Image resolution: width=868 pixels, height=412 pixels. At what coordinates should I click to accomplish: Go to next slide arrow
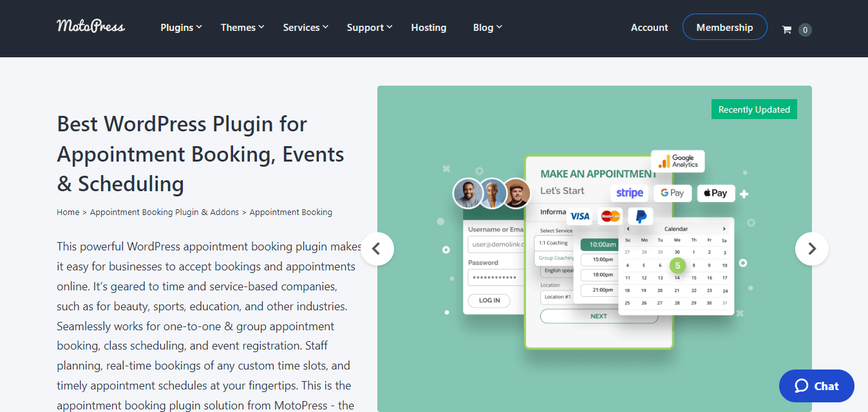point(812,248)
